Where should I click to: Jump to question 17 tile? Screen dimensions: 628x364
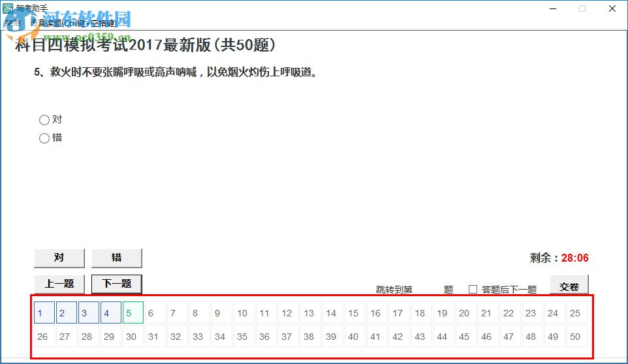(x=400, y=313)
